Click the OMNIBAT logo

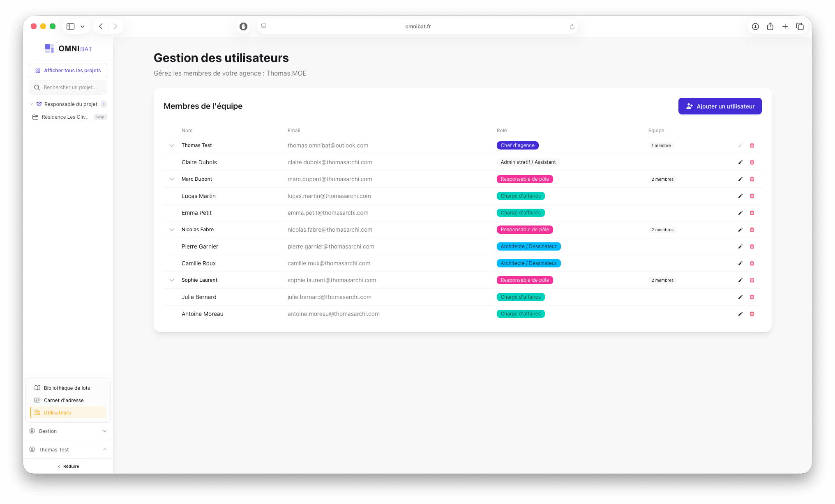click(x=68, y=48)
